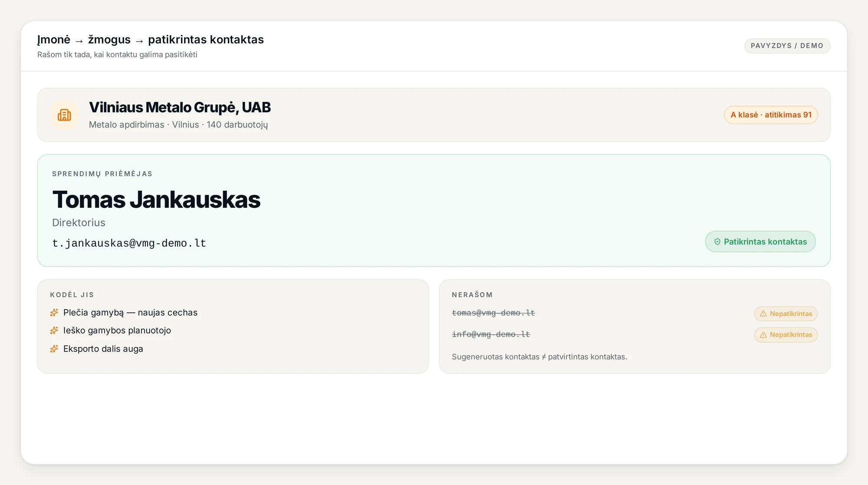This screenshot has height=485, width=868.
Task: Click warning triangle icon beside info@vmg-demo.lt
Action: (763, 335)
